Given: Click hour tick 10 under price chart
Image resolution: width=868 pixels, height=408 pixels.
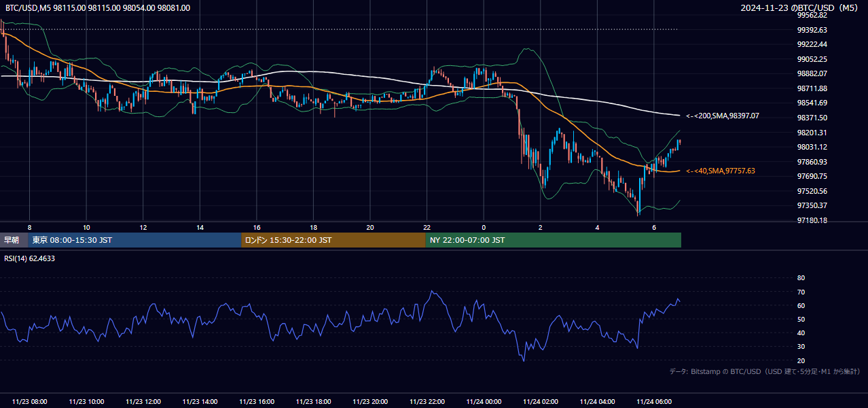Looking at the screenshot, I should [x=86, y=227].
